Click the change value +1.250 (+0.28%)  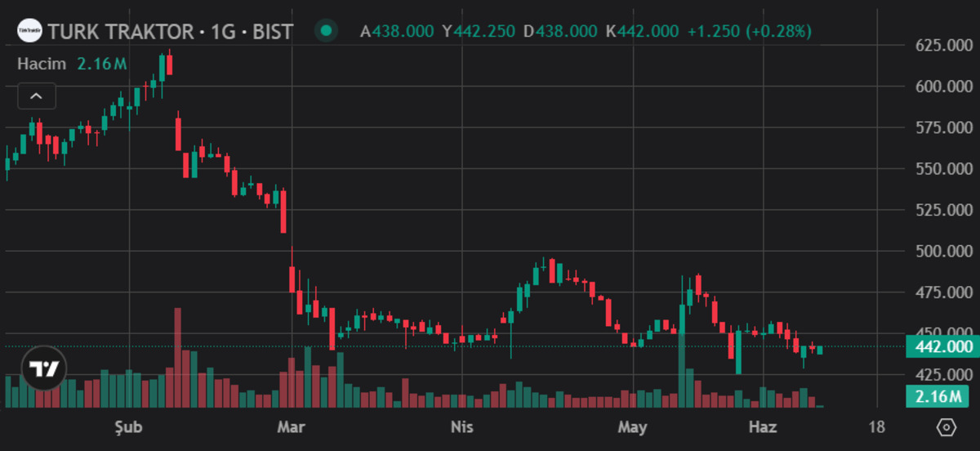pyautogui.click(x=750, y=32)
